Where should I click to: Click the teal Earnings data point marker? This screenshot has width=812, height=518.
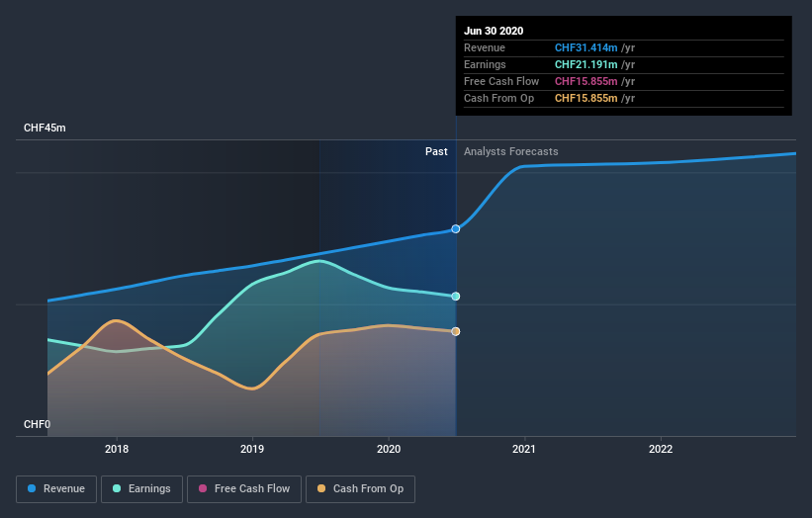tap(455, 297)
